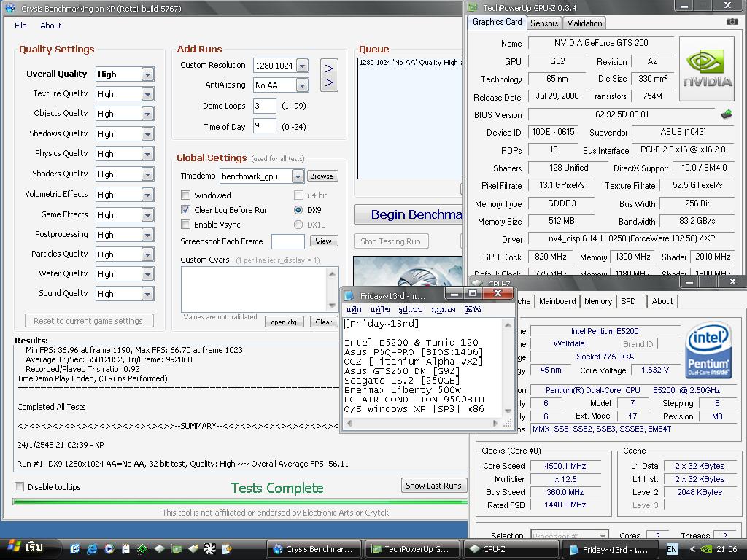
Task: Click the GPU-Z camera screenshot icon
Action: (x=732, y=22)
